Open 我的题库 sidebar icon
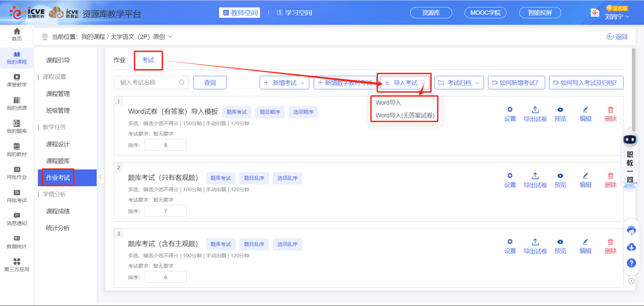 coord(17,126)
